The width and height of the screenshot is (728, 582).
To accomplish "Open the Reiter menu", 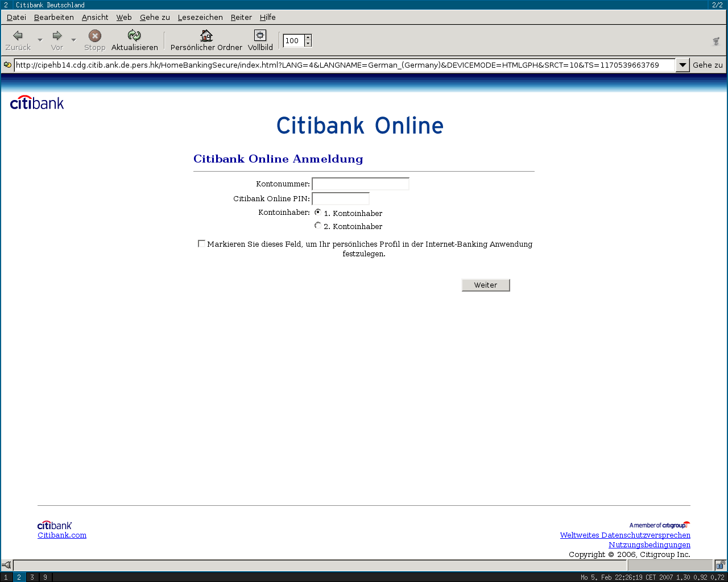I will pyautogui.click(x=241, y=17).
